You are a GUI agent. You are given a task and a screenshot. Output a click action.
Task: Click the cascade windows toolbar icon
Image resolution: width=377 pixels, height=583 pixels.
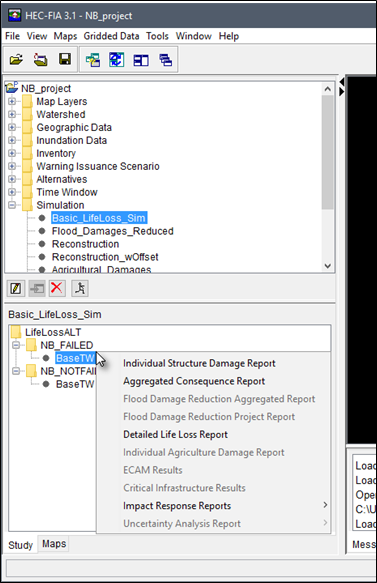coord(165,60)
